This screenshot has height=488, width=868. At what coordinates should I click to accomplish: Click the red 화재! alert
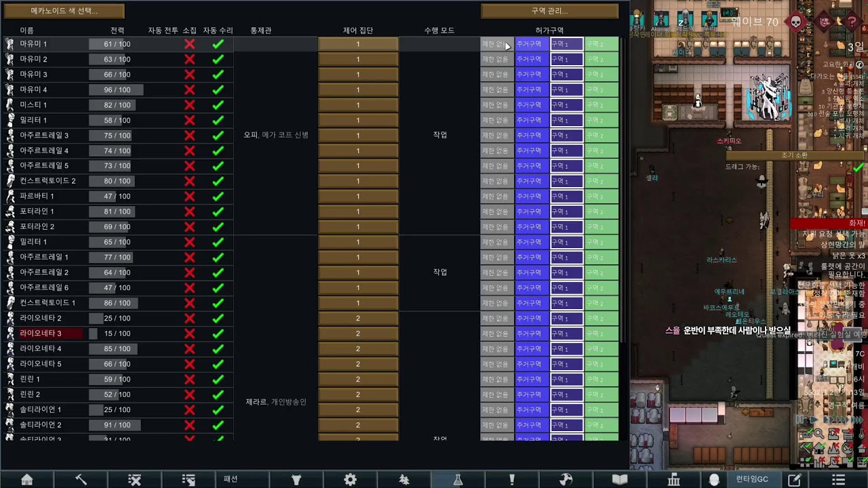click(x=828, y=223)
